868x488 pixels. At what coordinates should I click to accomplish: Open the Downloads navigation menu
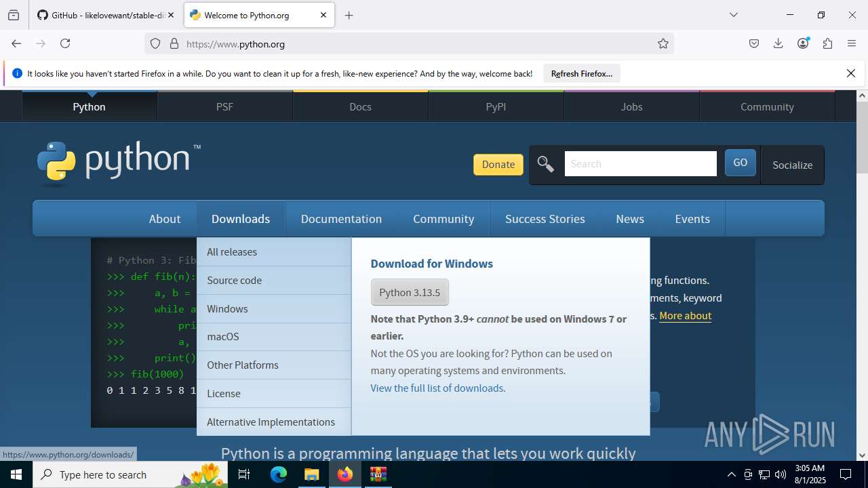(241, 219)
